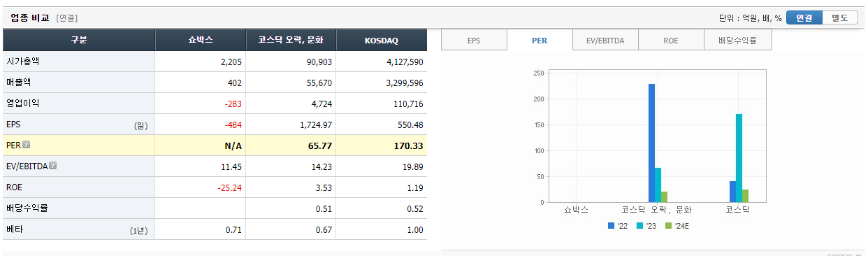This screenshot has width=868, height=256.
Task: Click the 쇼박스 market cap value 2,205
Action: pos(231,62)
